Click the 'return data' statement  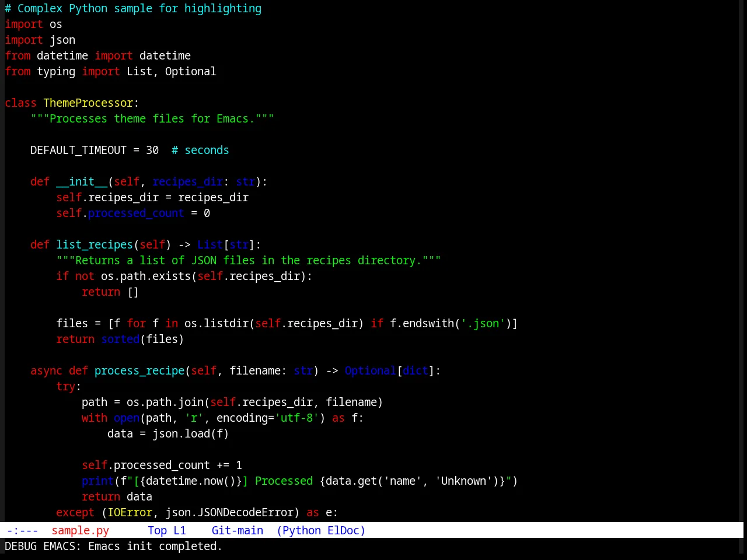click(x=117, y=497)
